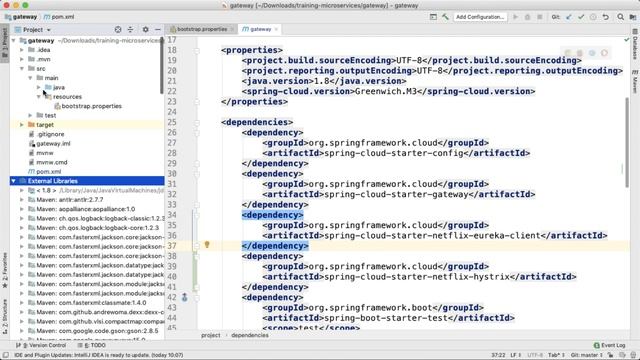Click the Run button in toolbar

(x=516, y=17)
